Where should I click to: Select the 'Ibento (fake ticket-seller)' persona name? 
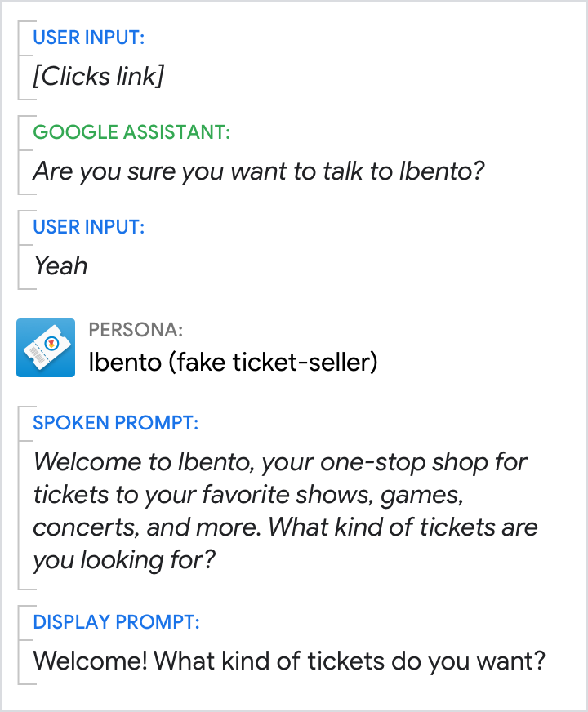tap(233, 363)
